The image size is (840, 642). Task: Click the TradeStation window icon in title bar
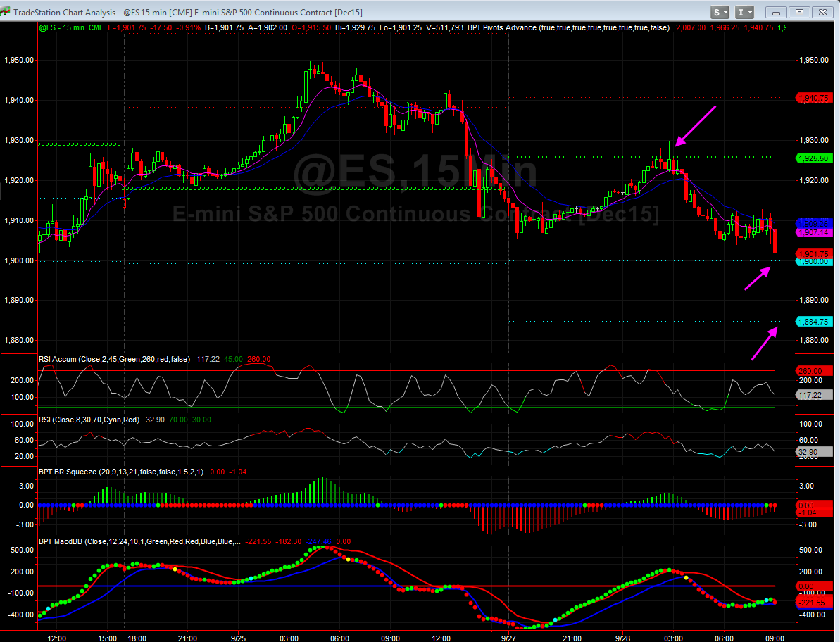[6, 12]
